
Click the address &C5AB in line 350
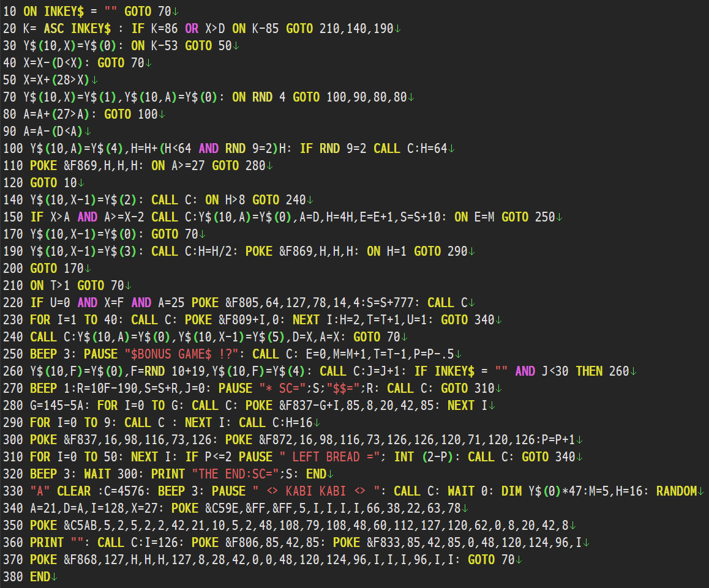tap(80, 525)
